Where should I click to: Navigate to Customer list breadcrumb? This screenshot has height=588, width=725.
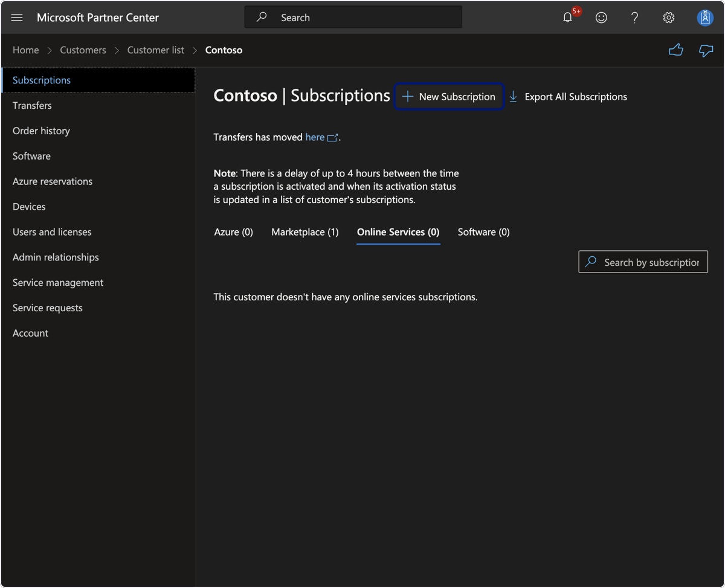click(x=156, y=50)
